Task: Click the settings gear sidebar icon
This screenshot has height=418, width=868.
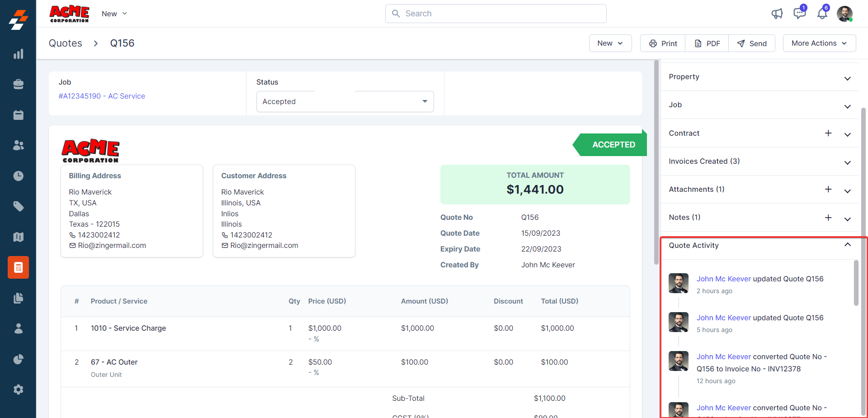Action: pos(18,389)
